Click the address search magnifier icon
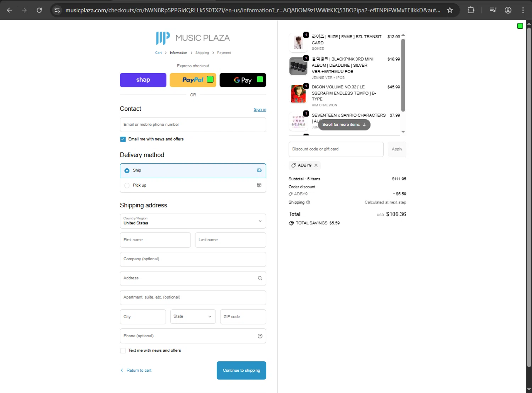The height and width of the screenshot is (393, 532). tap(260, 278)
